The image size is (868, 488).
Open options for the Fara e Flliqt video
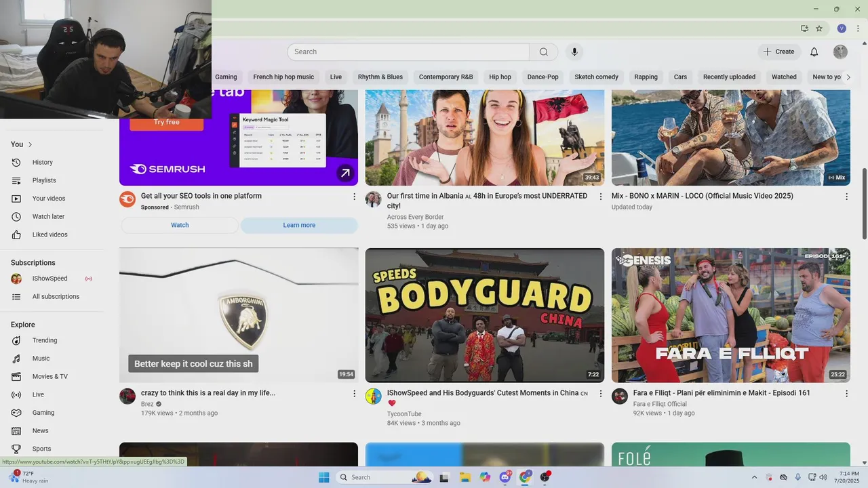846,393
